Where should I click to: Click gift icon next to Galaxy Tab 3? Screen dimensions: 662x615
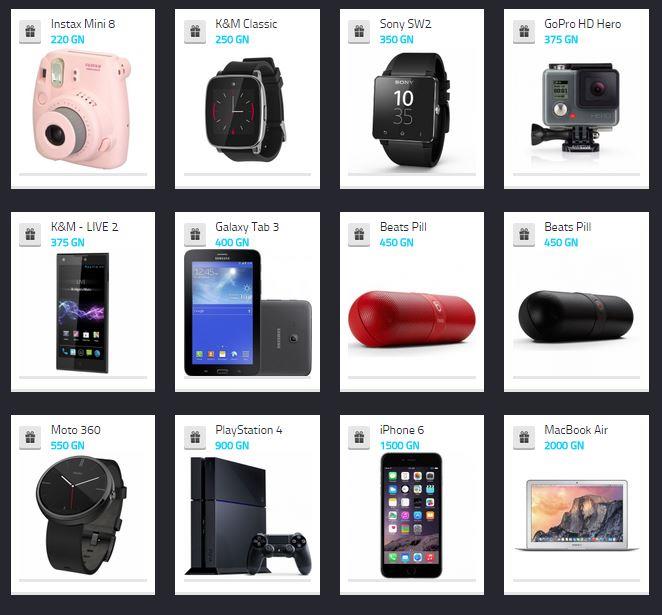click(x=195, y=234)
